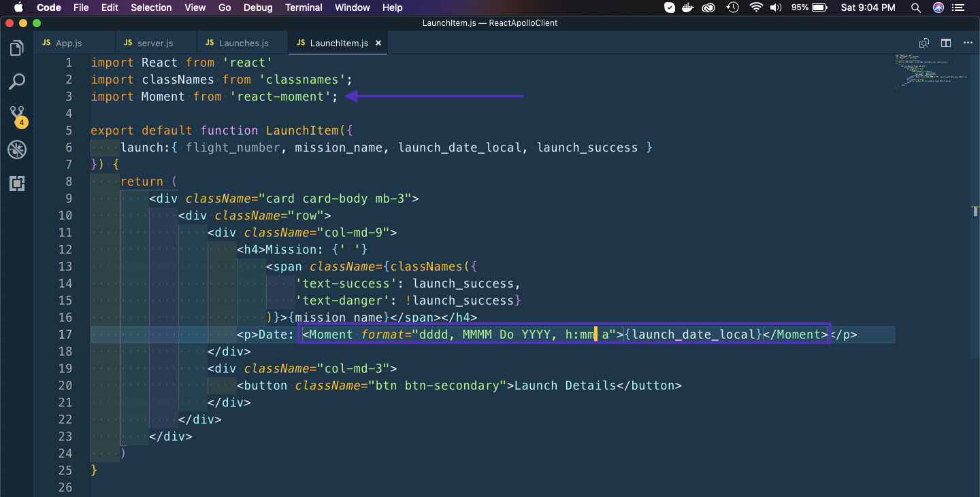
Task: Select the LaunchItem.js tab
Action: pos(339,43)
